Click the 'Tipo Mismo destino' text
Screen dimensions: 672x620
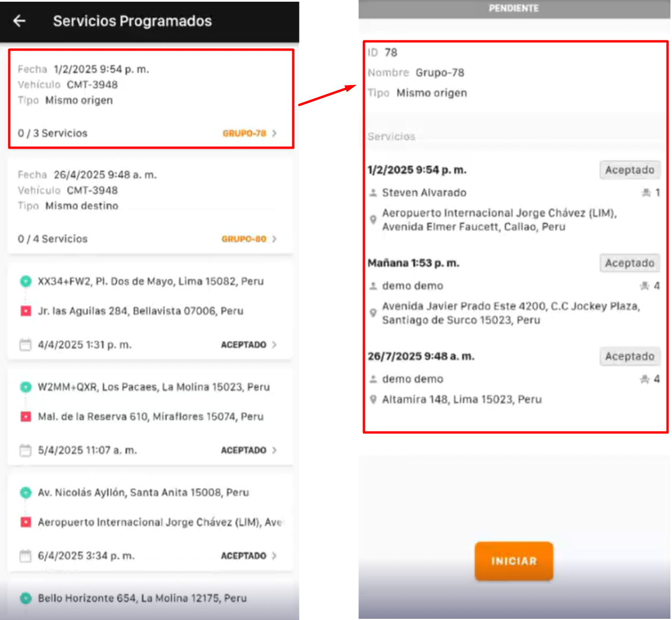coord(68,206)
